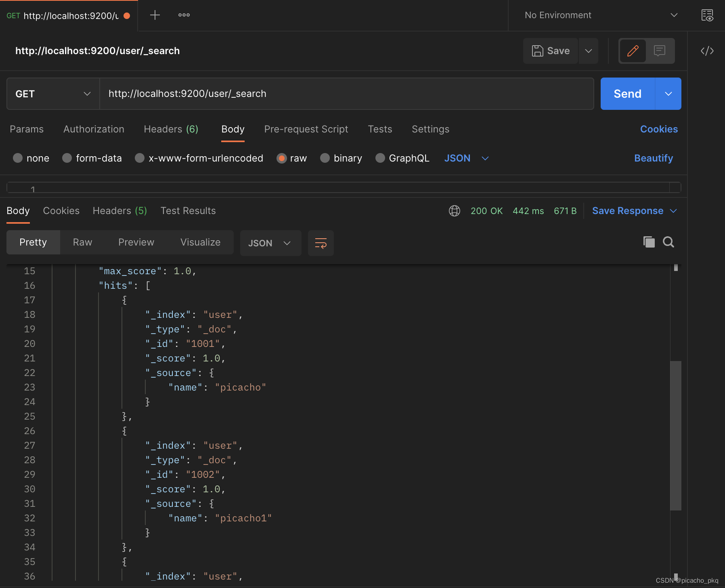Select binary body type radio

point(325,158)
